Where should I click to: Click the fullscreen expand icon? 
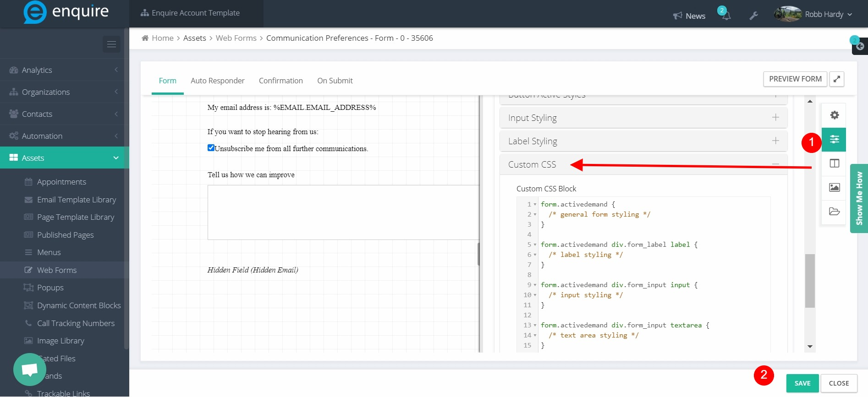837,79
